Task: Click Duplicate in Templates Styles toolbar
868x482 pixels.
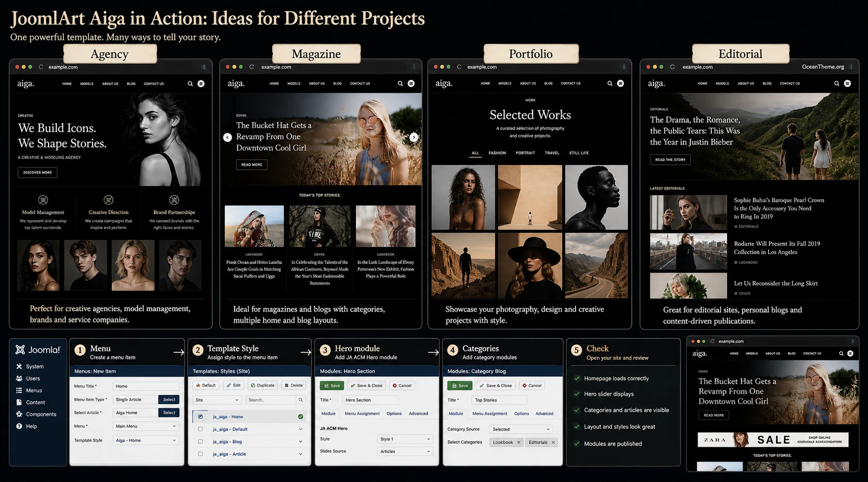Action: point(263,385)
